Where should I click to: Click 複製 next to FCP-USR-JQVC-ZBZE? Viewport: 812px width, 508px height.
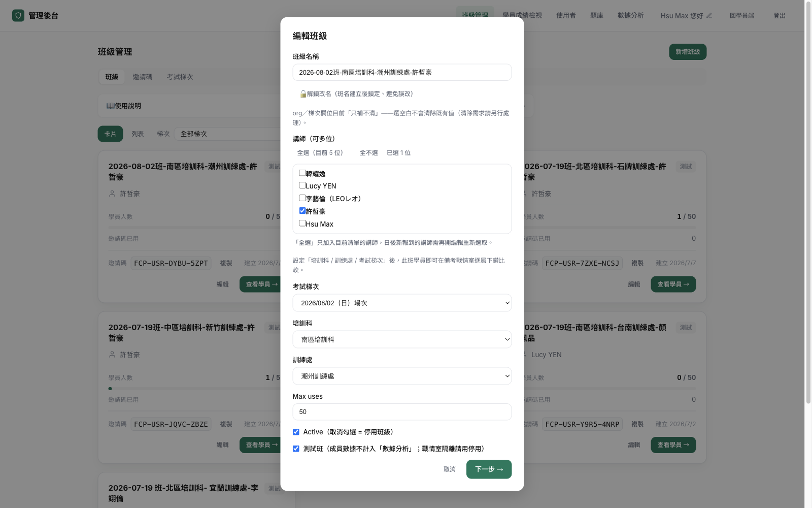pyautogui.click(x=226, y=424)
